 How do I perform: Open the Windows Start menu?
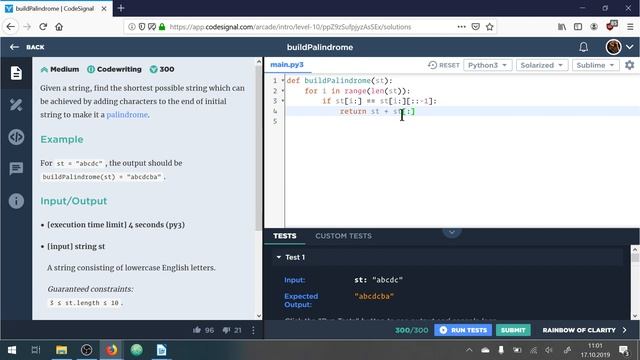tap(12, 350)
